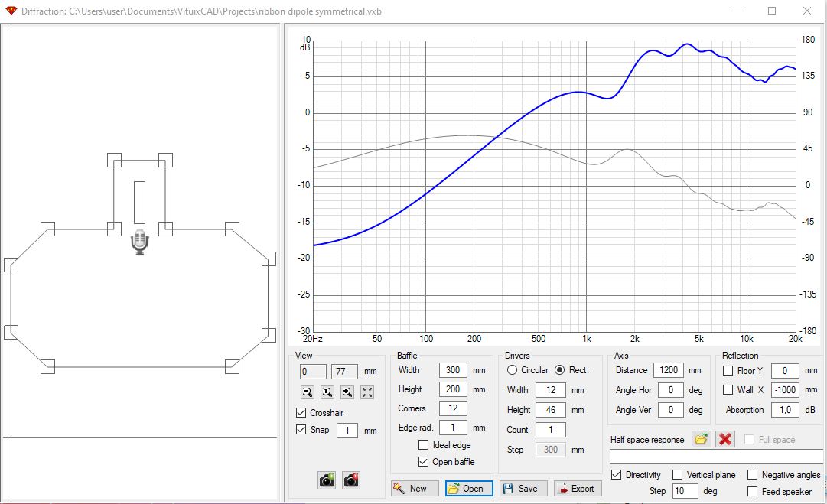The width and height of the screenshot is (827, 504).
Task: Add snapshot with green-plus camera icon
Action: pyautogui.click(x=327, y=480)
